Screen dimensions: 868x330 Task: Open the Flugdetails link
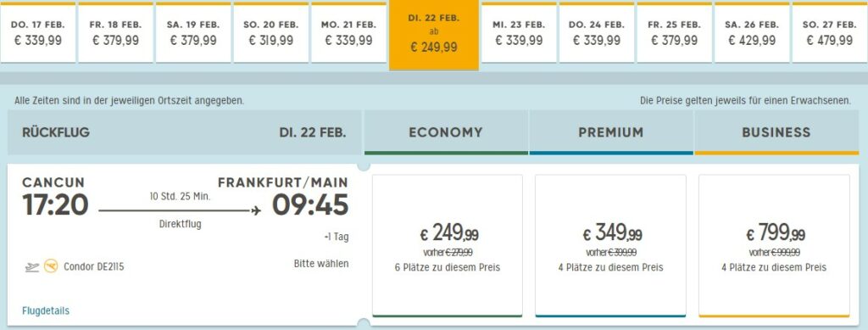pos(46,310)
